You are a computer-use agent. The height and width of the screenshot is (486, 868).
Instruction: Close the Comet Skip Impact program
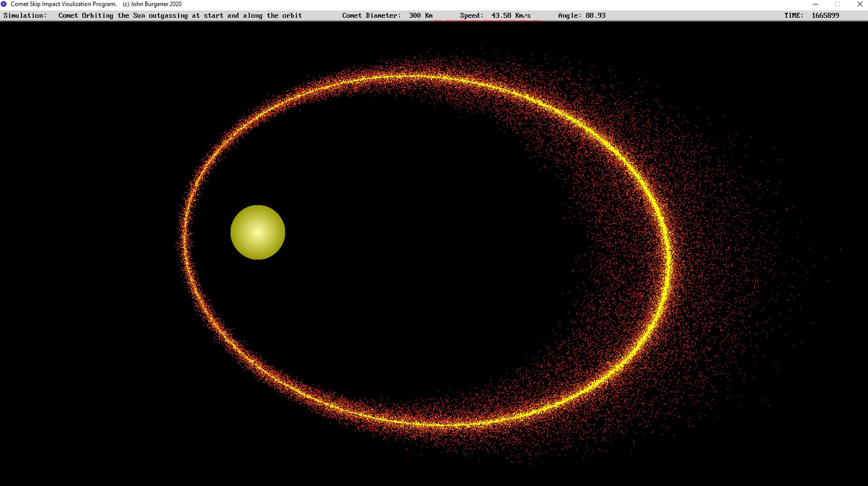click(859, 4)
